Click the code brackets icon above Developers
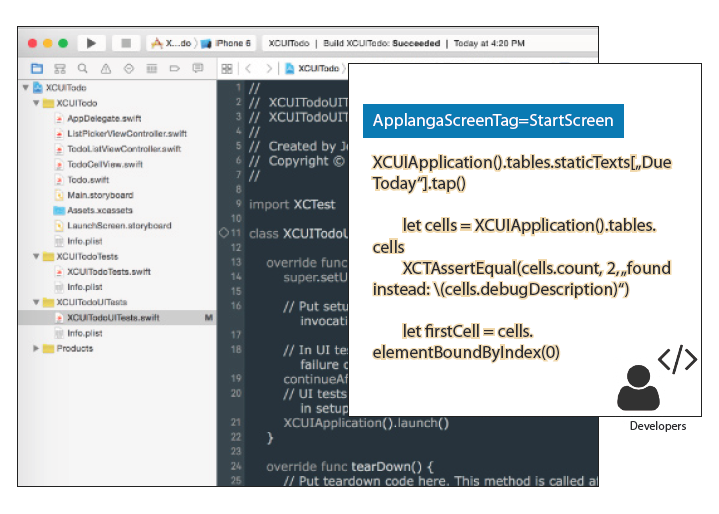Image resolution: width=719 pixels, height=514 pixels. click(x=677, y=359)
